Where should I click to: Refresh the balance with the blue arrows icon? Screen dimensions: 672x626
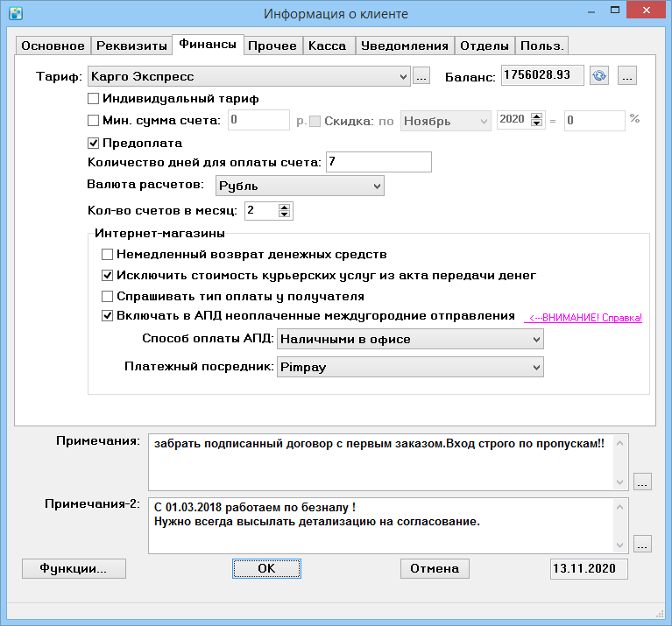pyautogui.click(x=598, y=76)
